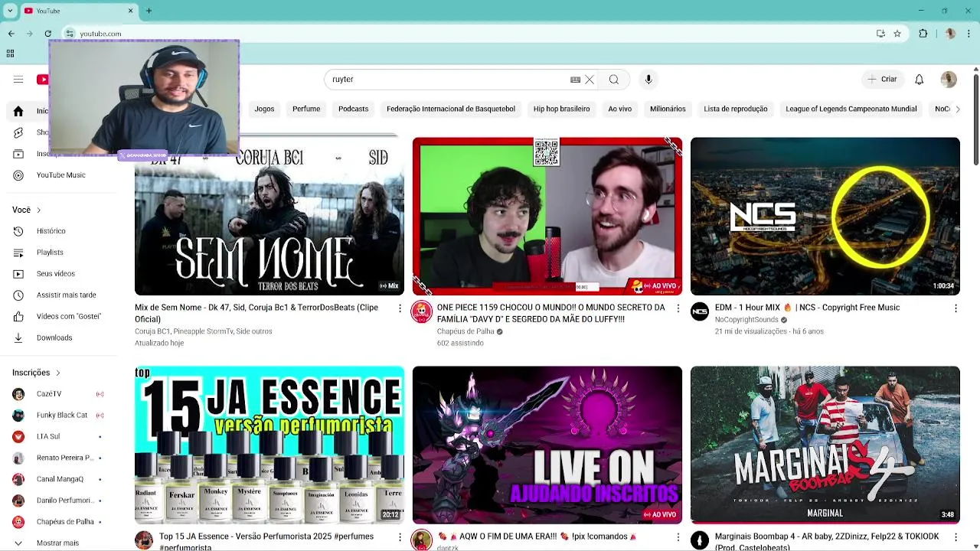The width and height of the screenshot is (980, 551).
Task: Bookmark this page with the star icon
Action: [897, 34]
